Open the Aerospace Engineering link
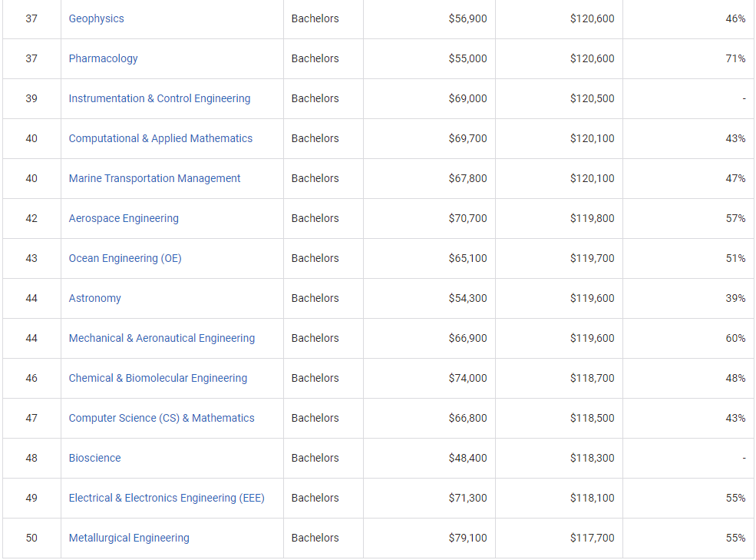 pyautogui.click(x=124, y=219)
